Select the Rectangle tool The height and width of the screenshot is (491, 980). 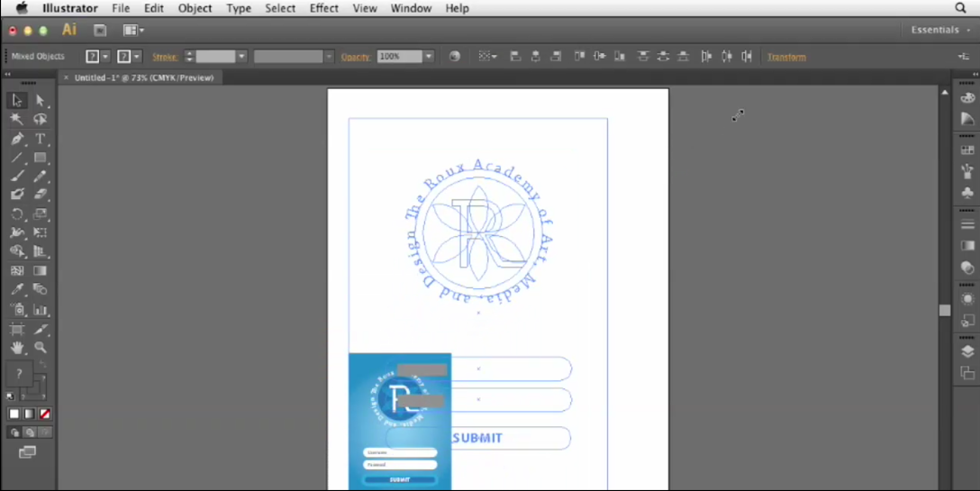pyautogui.click(x=40, y=158)
